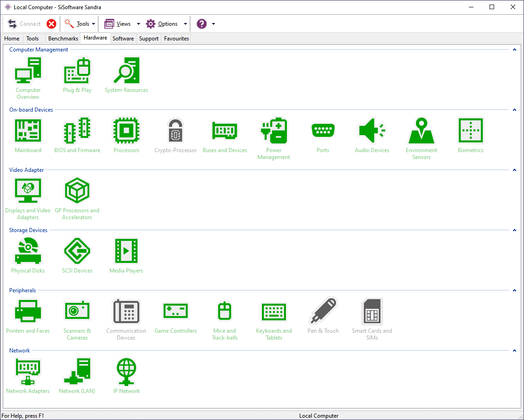Image resolution: width=524 pixels, height=420 pixels.
Task: Open System Resources module
Action: click(126, 74)
